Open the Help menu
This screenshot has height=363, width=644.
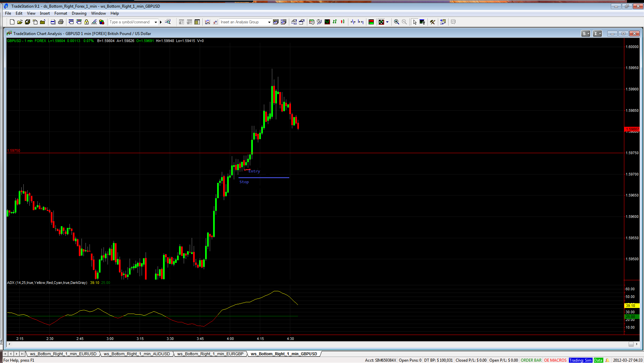click(115, 13)
